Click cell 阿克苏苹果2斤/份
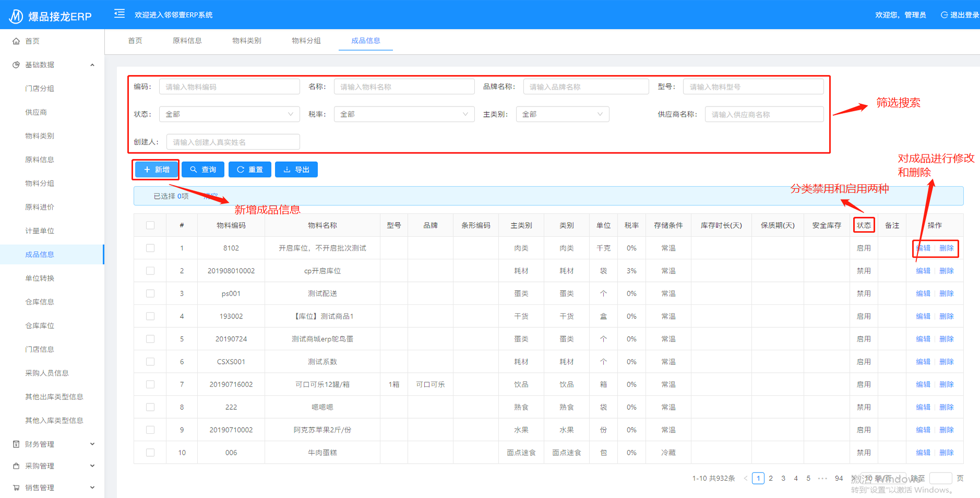This screenshot has height=498, width=980. (x=322, y=430)
